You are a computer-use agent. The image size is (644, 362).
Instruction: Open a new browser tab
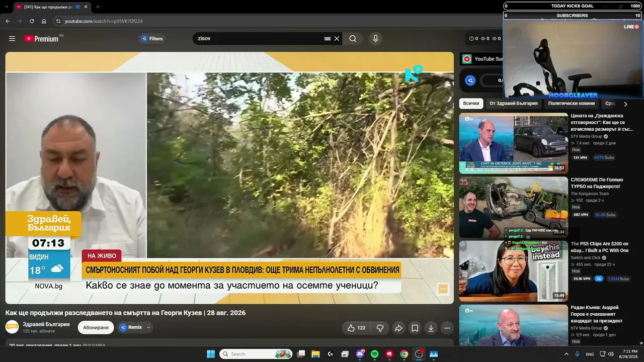pyautogui.click(x=98, y=7)
